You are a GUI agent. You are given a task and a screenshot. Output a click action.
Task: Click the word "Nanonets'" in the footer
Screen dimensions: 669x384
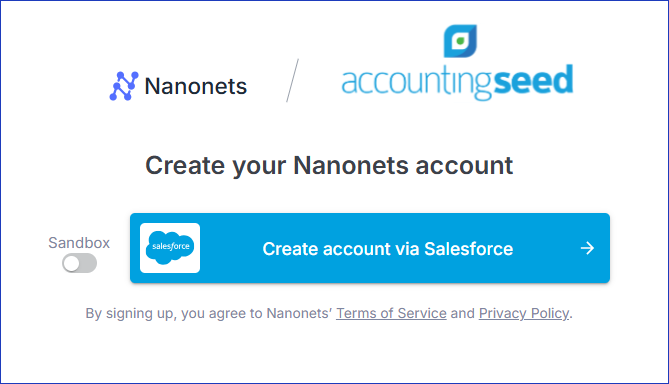pyautogui.click(x=299, y=313)
